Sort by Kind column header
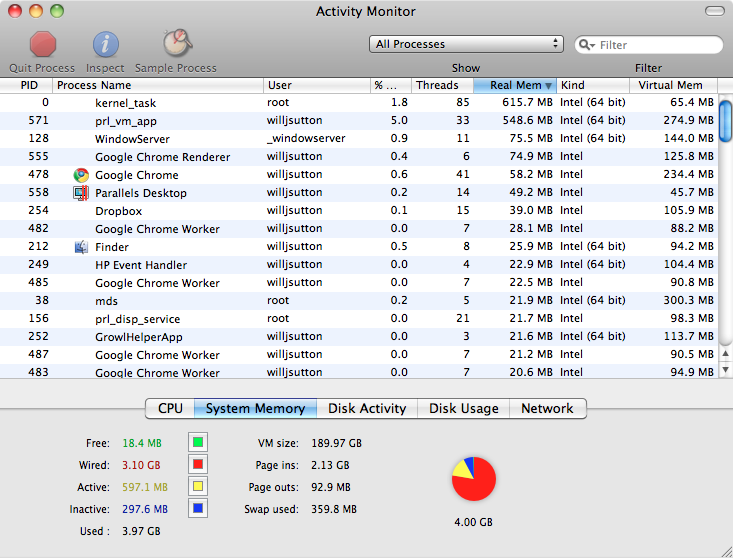Viewport: 733px width, 558px height. (593, 85)
